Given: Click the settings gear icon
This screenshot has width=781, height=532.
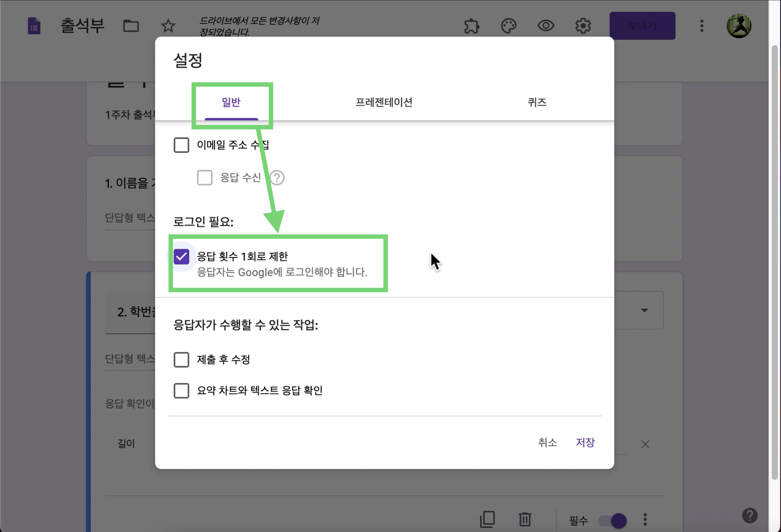Looking at the screenshot, I should tap(583, 26).
